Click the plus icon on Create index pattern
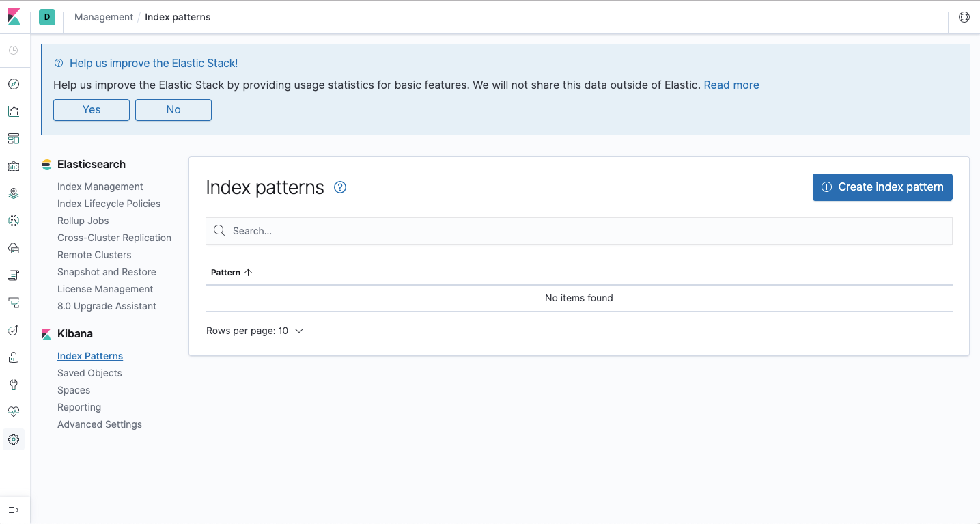This screenshot has height=524, width=980. point(826,187)
